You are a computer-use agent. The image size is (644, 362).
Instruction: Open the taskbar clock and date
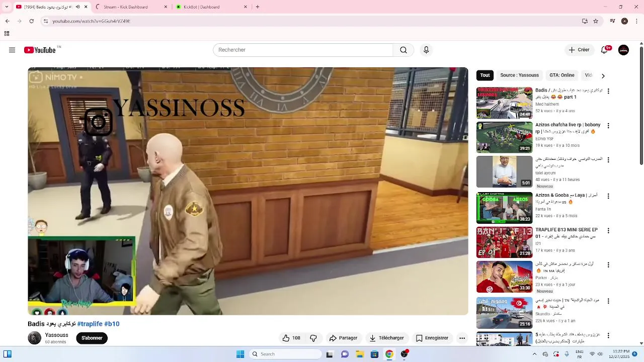point(619,354)
